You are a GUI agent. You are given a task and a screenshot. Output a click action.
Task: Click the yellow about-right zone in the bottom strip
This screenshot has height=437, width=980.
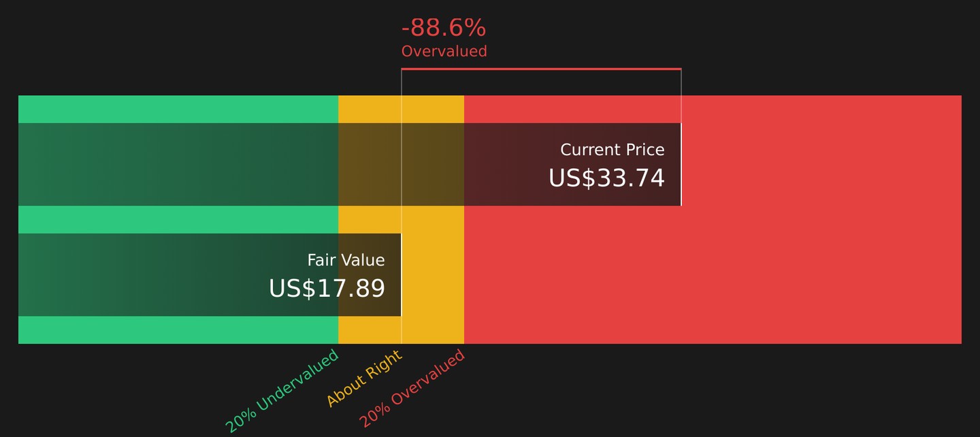pos(401,330)
